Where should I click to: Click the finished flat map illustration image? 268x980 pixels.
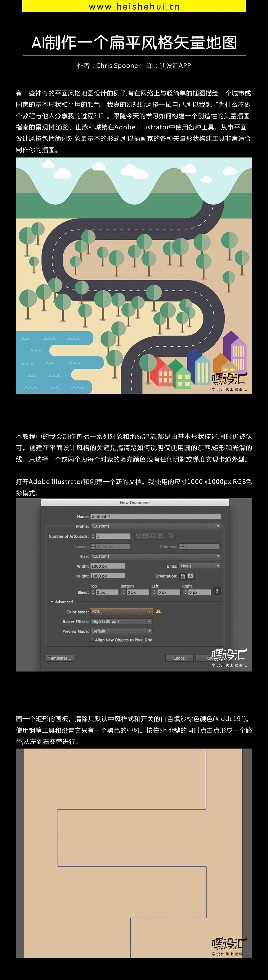point(134,276)
